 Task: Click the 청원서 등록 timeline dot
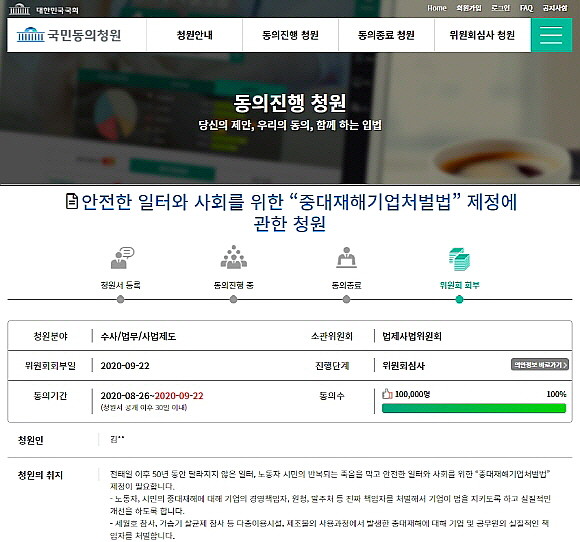coord(120,299)
